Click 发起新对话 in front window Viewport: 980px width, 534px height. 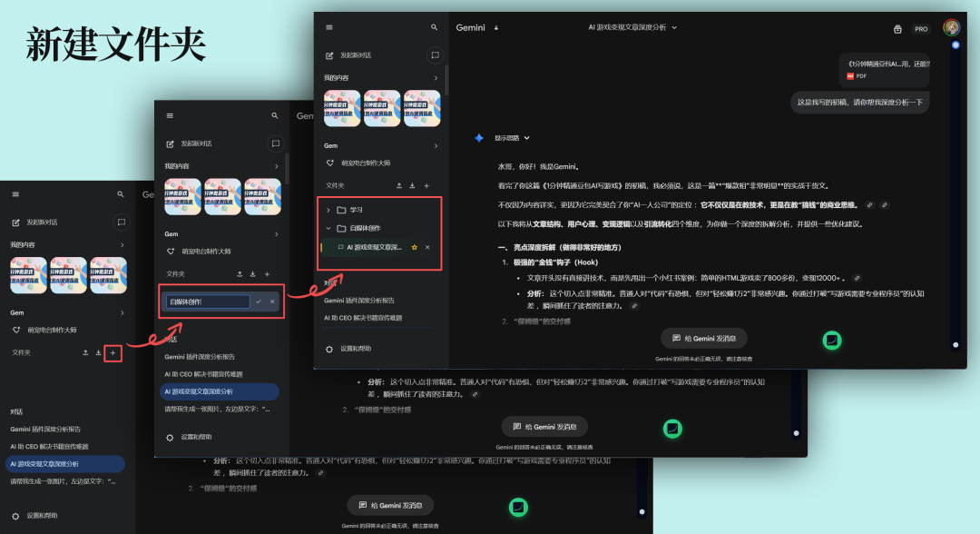[x=356, y=55]
